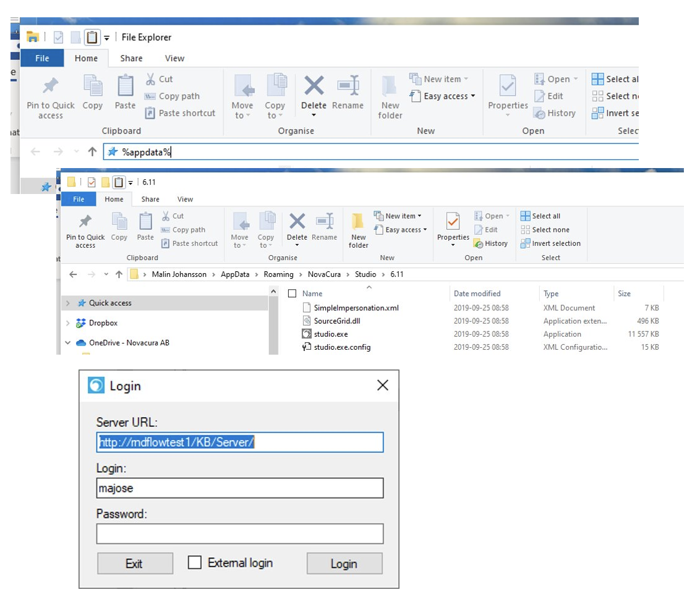Click the Back arrow in 6.11 window navigation
The height and width of the screenshot is (608, 700).
click(73, 274)
